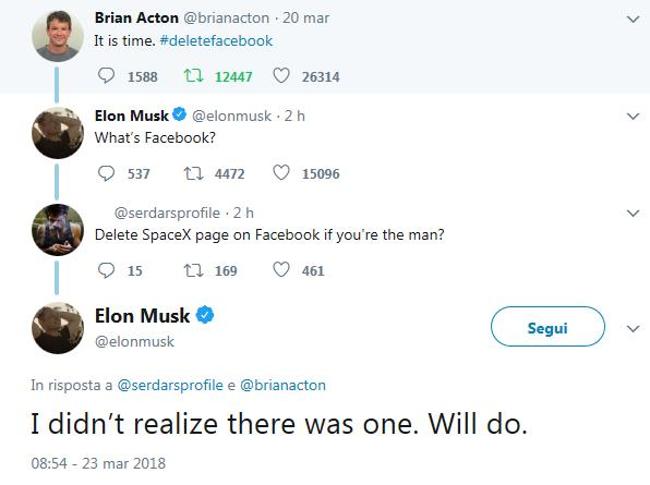Open the @serdarsprofile link in the reply line
Screen dimensions: 650x485
pos(169,384)
